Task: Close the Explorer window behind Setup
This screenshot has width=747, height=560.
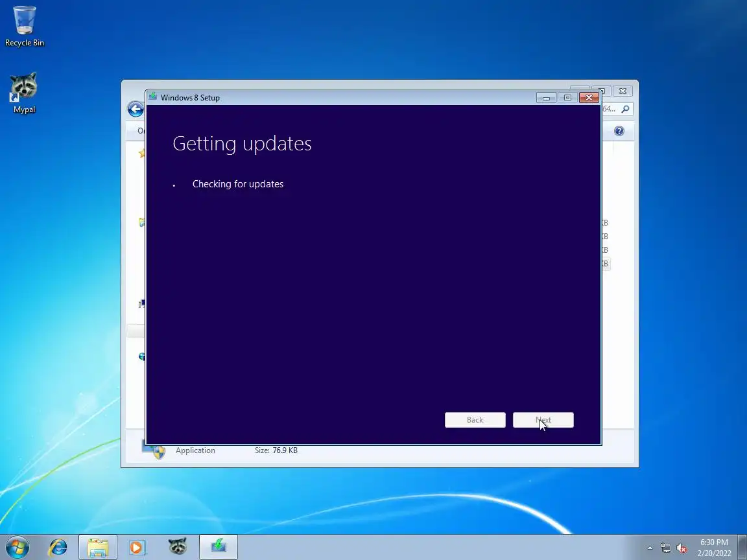Action: [622, 91]
